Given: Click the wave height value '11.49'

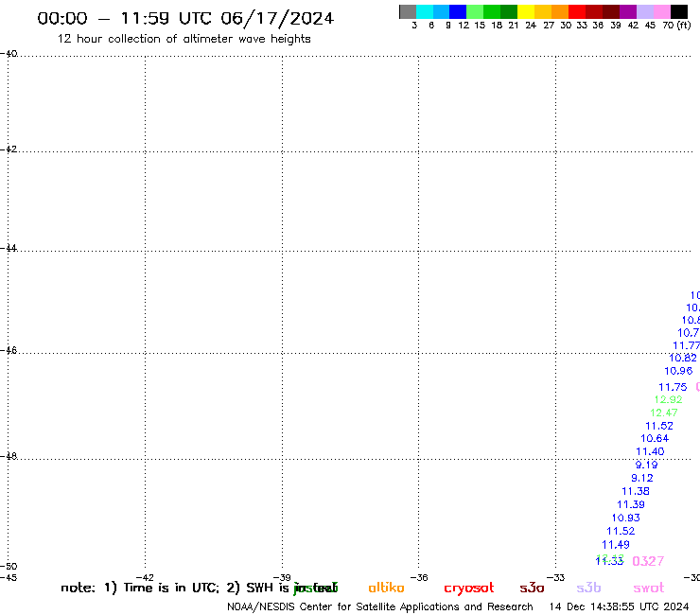Looking at the screenshot, I should (x=616, y=545).
